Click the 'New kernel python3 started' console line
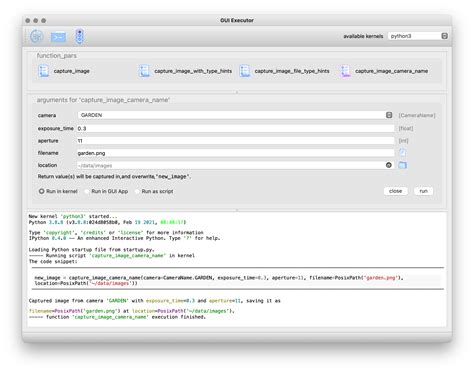 (73, 216)
